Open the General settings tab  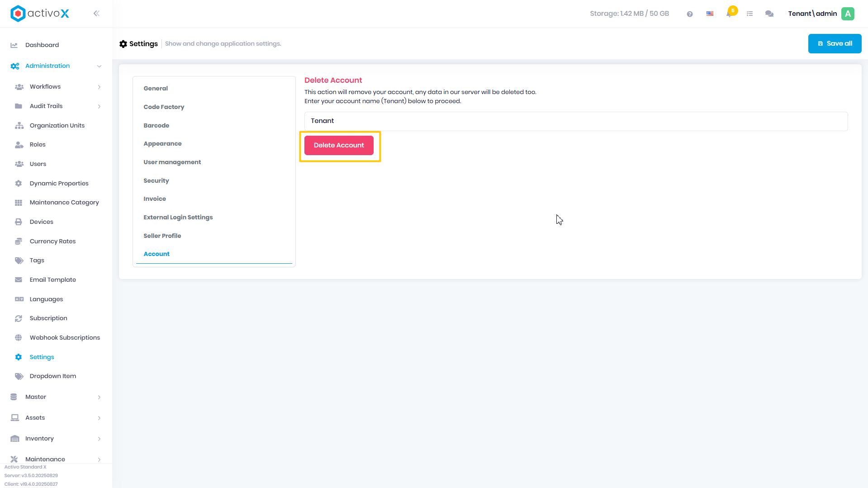(214, 89)
